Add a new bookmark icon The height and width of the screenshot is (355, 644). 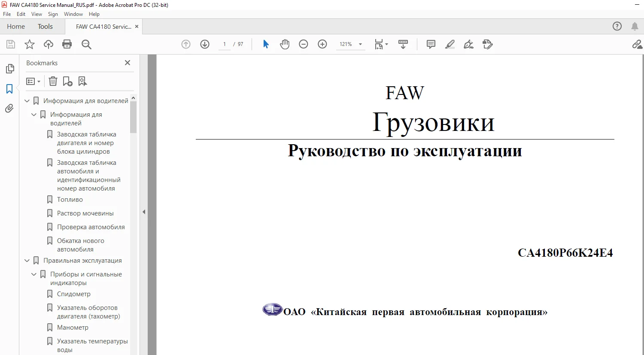click(68, 81)
